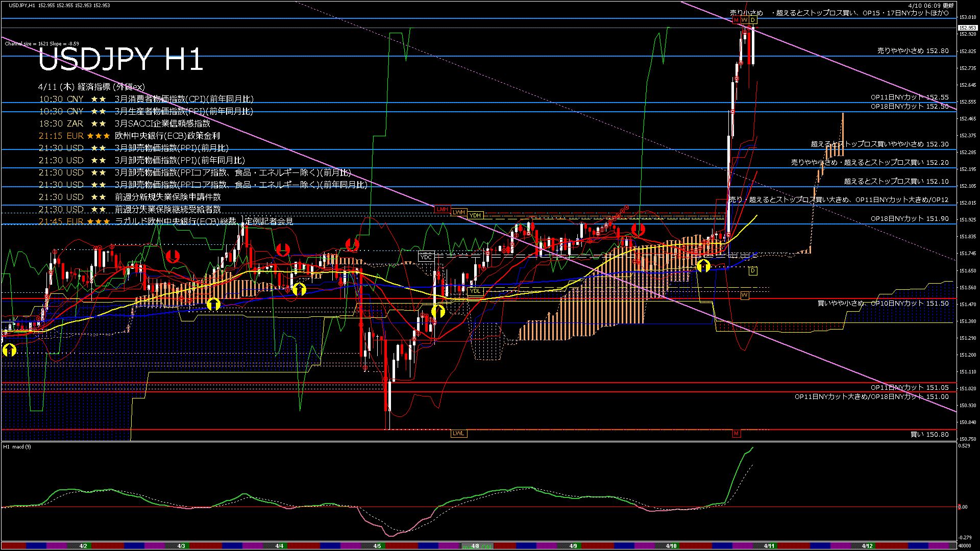Click the highlighted current price 152.953 tag
Screen dimensions: 980x551
[x=967, y=28]
